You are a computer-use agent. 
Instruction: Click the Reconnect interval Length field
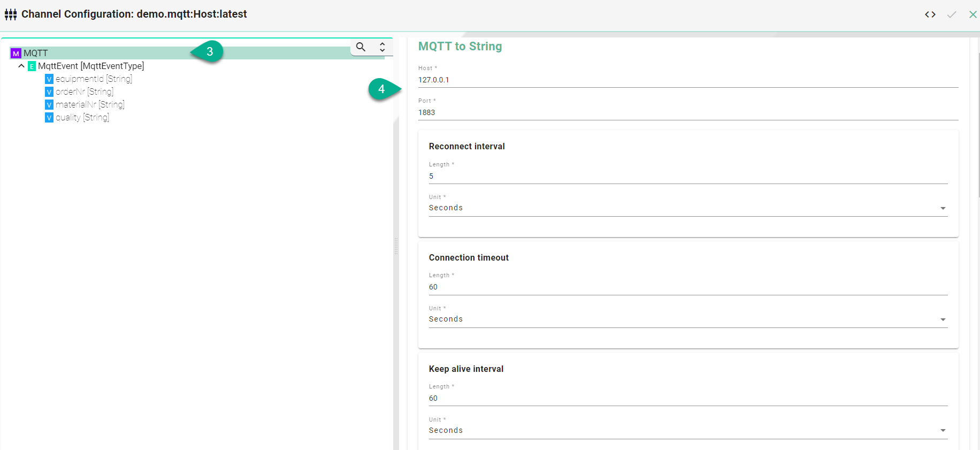[x=687, y=177]
